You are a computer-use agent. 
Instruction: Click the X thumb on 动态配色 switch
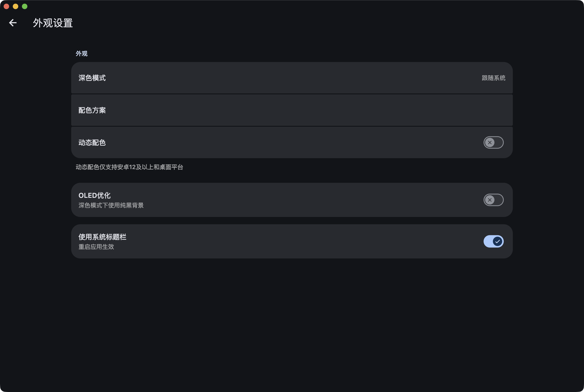point(490,142)
